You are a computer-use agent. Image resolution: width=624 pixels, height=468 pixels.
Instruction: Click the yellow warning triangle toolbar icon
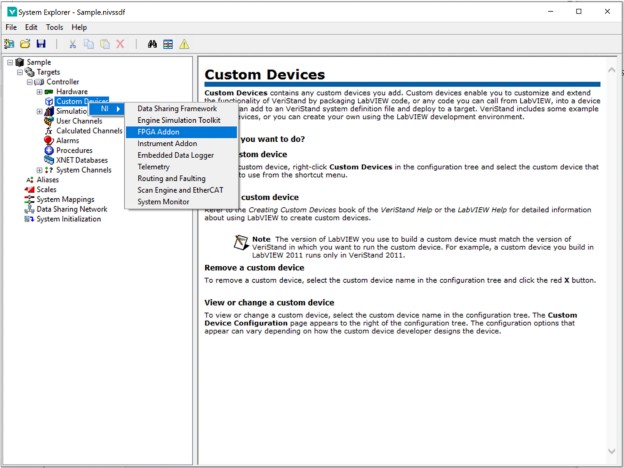click(184, 44)
